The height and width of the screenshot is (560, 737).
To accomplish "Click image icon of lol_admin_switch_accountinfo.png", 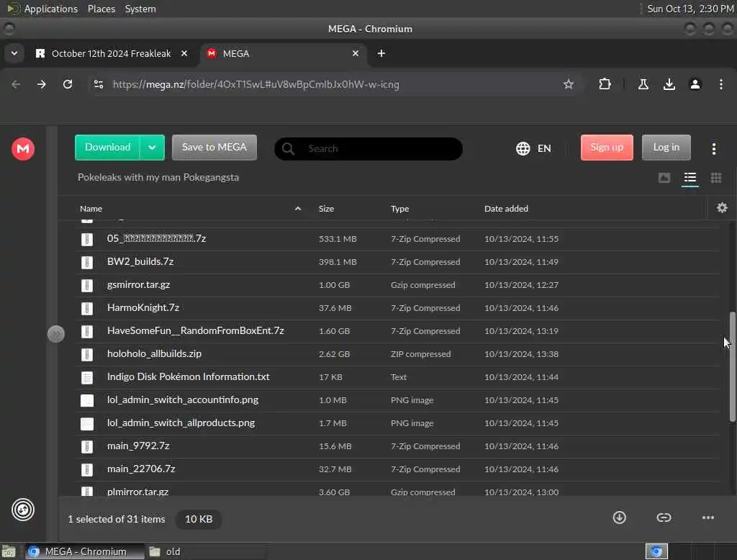I will click(87, 400).
